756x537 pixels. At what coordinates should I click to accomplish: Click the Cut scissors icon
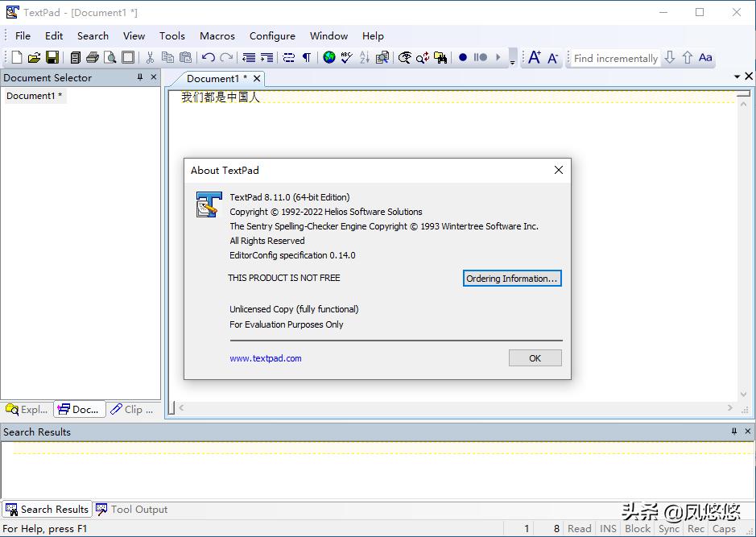click(150, 57)
